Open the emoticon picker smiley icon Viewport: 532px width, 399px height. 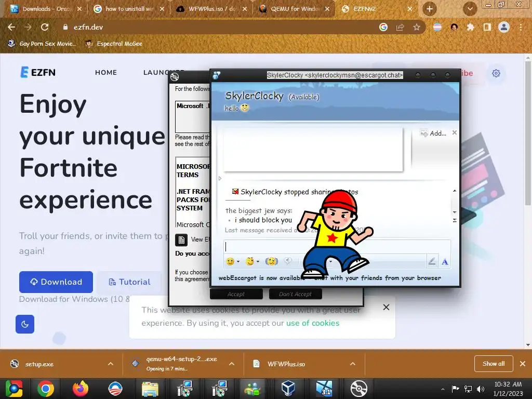click(230, 261)
